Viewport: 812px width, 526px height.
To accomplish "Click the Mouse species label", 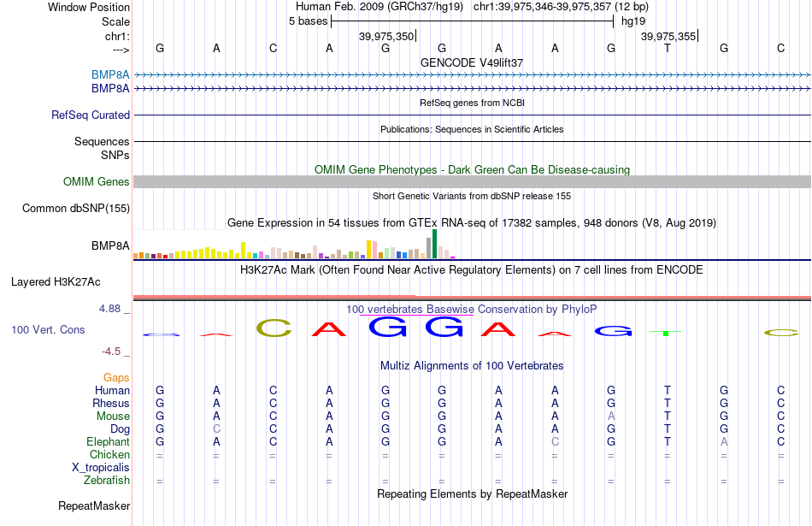I will (x=113, y=417).
